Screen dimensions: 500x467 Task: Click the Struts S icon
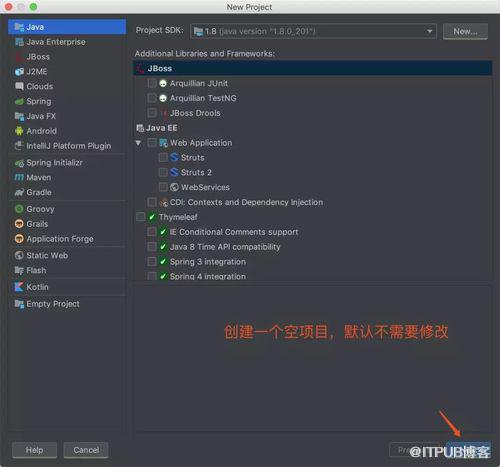pos(174,157)
